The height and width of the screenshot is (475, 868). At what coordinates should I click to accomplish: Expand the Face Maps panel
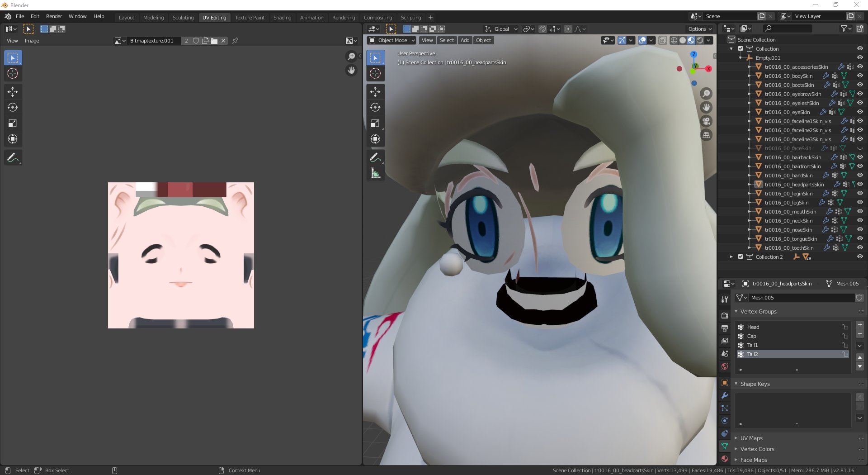(736, 460)
